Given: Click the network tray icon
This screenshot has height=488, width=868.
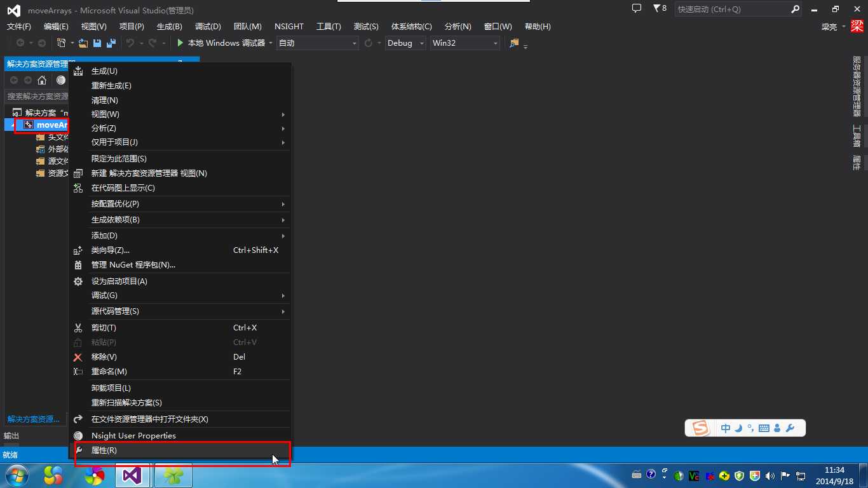Looking at the screenshot, I should point(801,475).
